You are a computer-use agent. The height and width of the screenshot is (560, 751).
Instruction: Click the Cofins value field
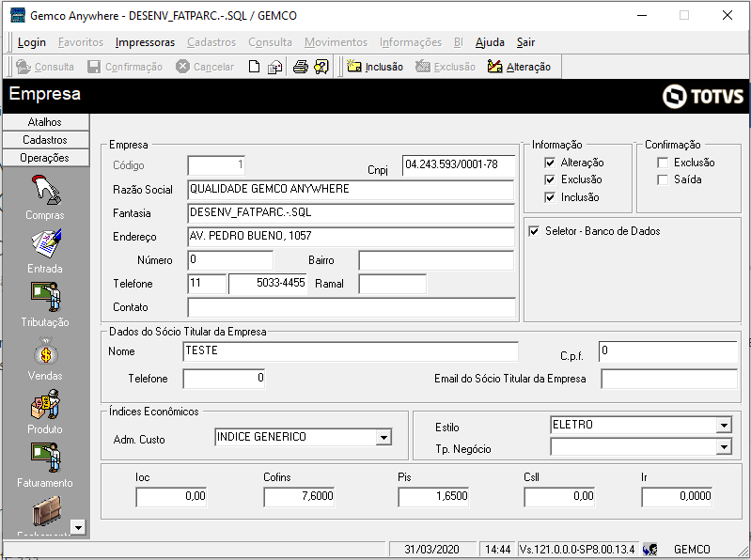299,497
